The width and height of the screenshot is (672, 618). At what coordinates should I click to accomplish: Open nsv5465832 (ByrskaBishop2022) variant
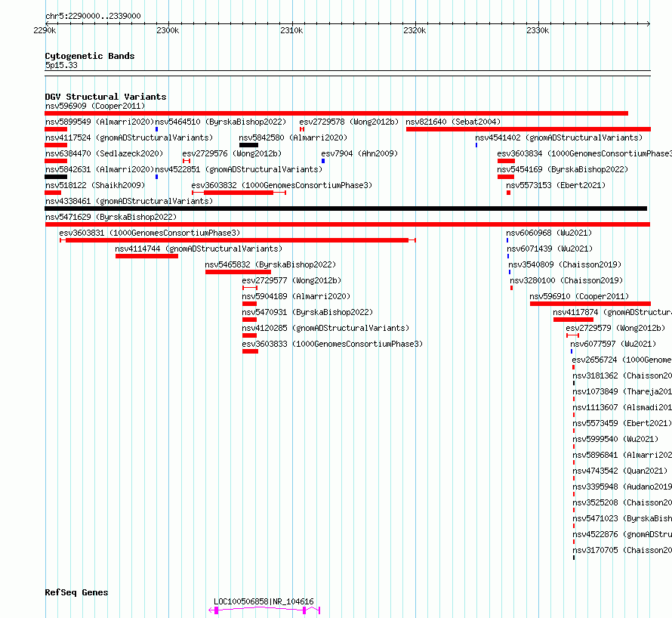pos(270,264)
